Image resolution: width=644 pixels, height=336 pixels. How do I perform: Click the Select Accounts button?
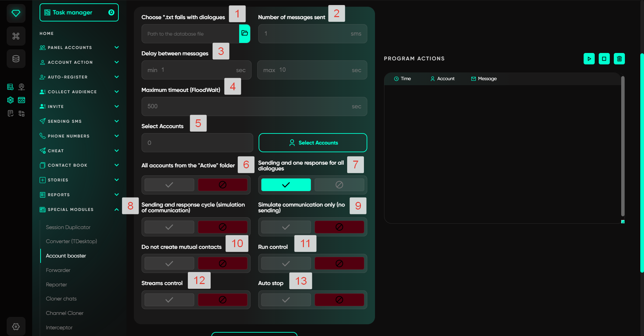click(x=313, y=143)
